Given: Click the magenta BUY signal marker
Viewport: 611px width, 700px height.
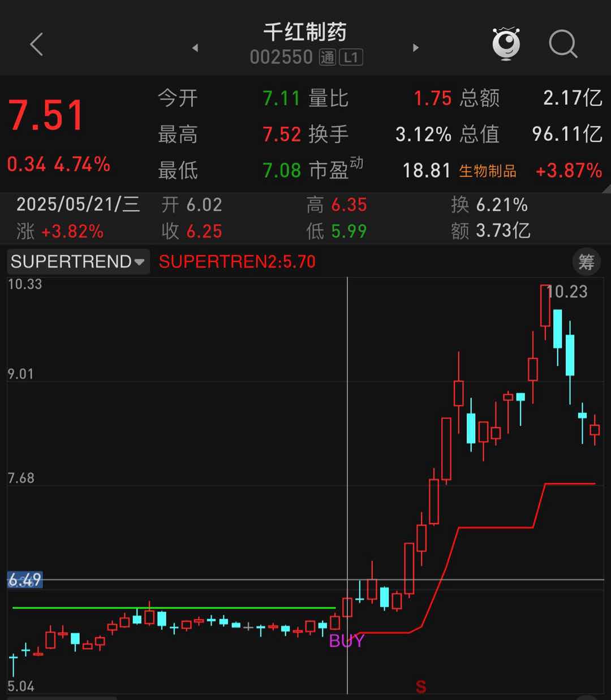Looking at the screenshot, I should click(x=346, y=641).
